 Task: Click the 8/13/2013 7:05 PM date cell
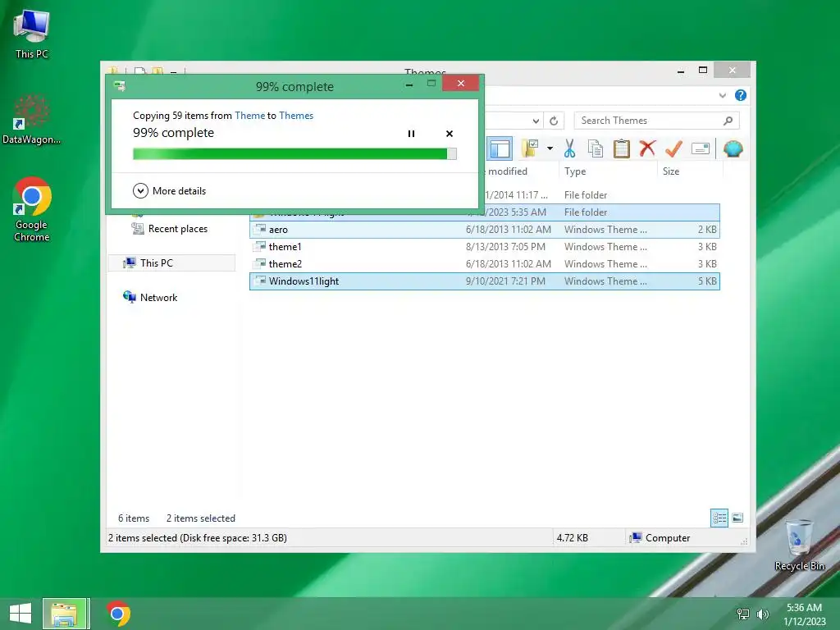pos(505,247)
